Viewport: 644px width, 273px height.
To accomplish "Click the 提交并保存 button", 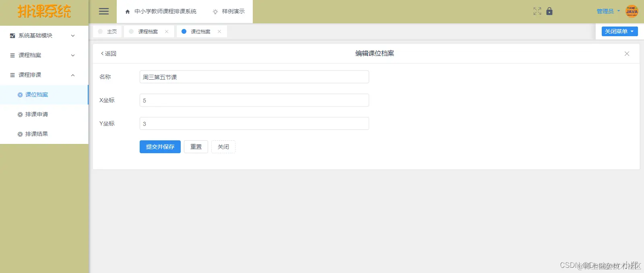I will click(160, 147).
